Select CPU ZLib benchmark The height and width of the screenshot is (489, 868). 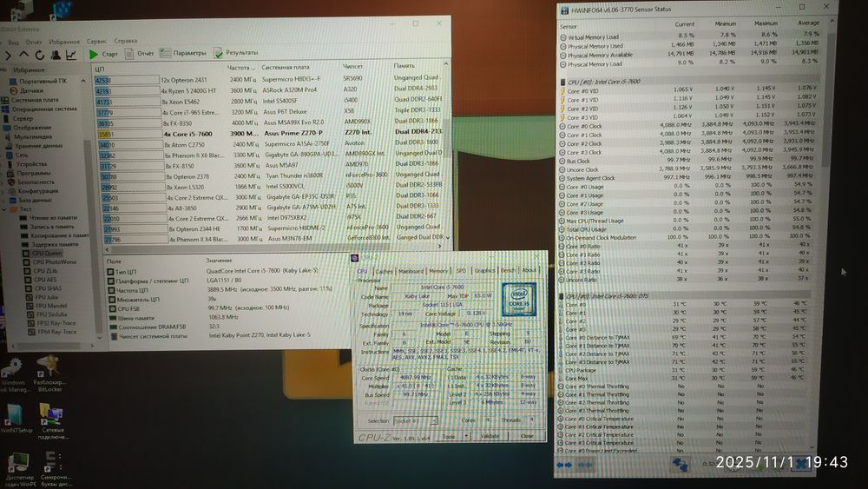(x=41, y=271)
